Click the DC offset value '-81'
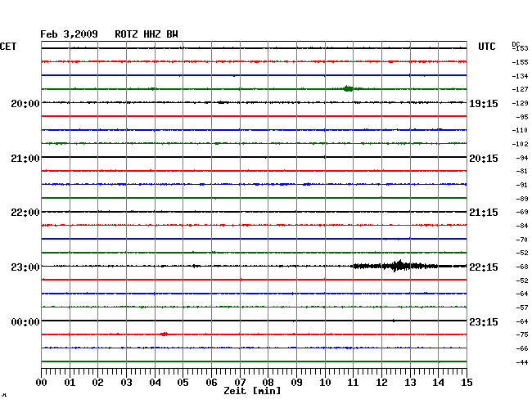The image size is (532, 404). tap(522, 171)
